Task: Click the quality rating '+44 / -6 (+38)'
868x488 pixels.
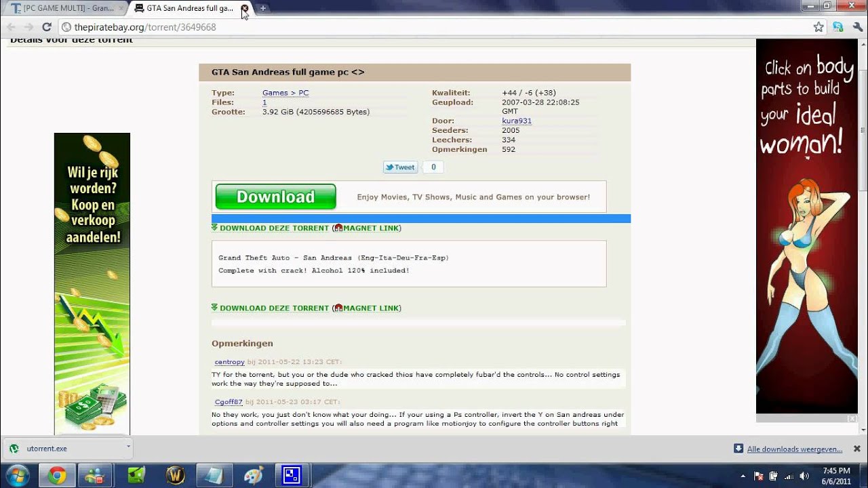Action: pos(529,93)
